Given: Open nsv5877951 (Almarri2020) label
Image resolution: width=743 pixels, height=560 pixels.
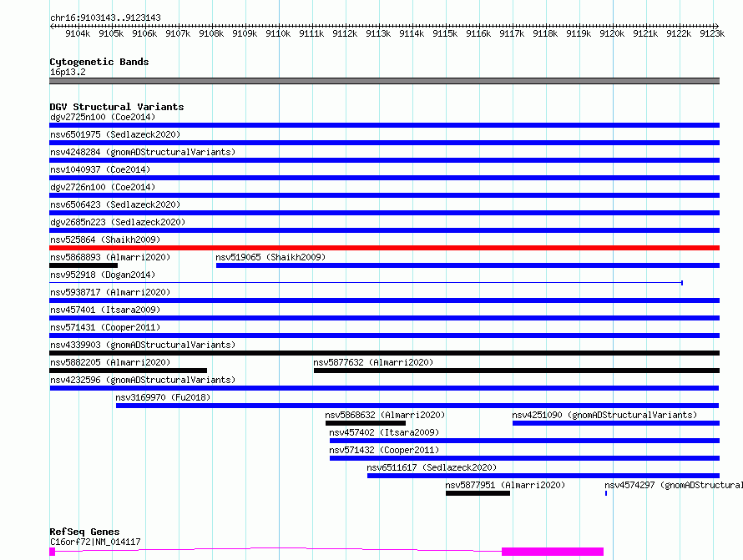Looking at the screenshot, I should [x=505, y=485].
